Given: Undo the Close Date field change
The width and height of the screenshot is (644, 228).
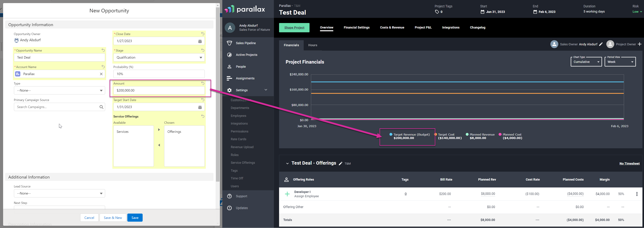Looking at the screenshot, I should pyautogui.click(x=203, y=34).
